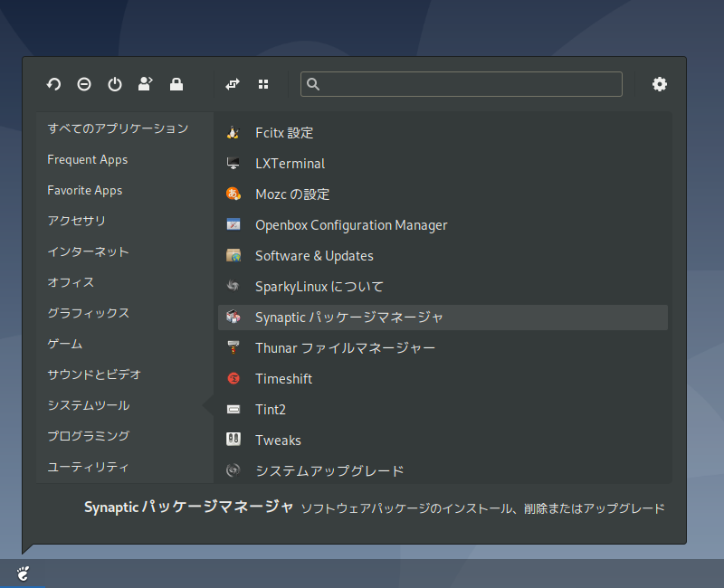724x588 pixels.
Task: Click the Openbox Configuration Manager icon
Action: pos(233,224)
